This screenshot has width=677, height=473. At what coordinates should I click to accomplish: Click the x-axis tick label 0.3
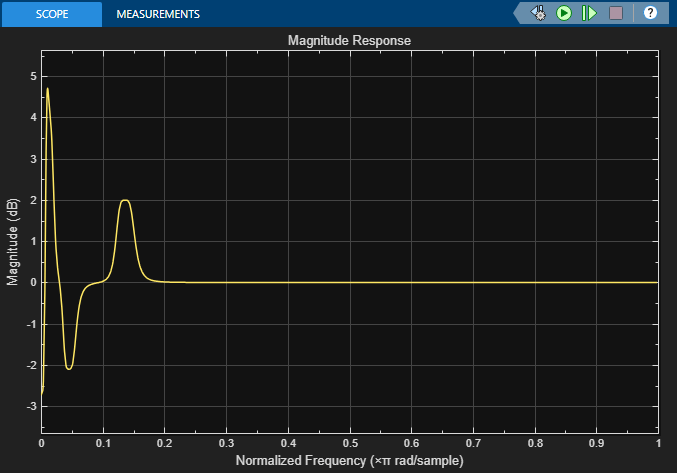(x=226, y=442)
